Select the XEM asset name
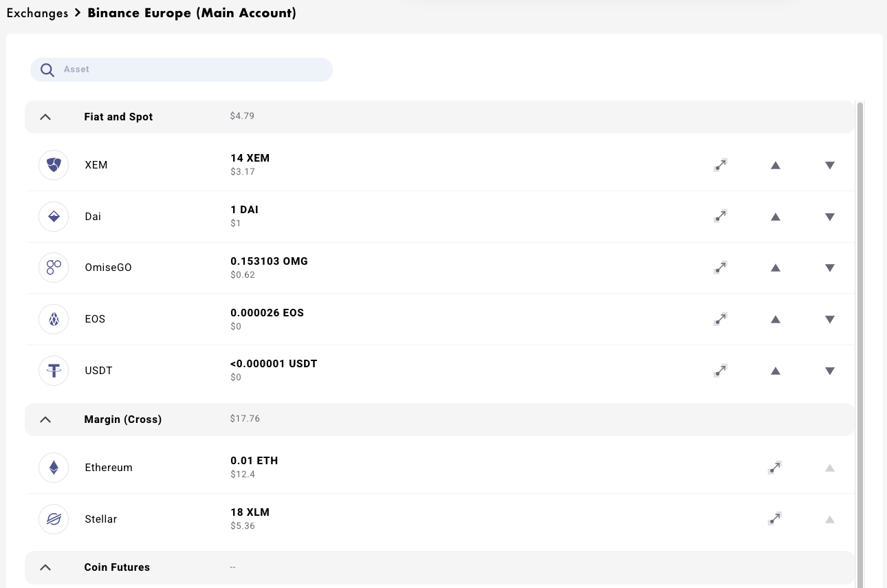Image resolution: width=887 pixels, height=588 pixels. tap(96, 165)
